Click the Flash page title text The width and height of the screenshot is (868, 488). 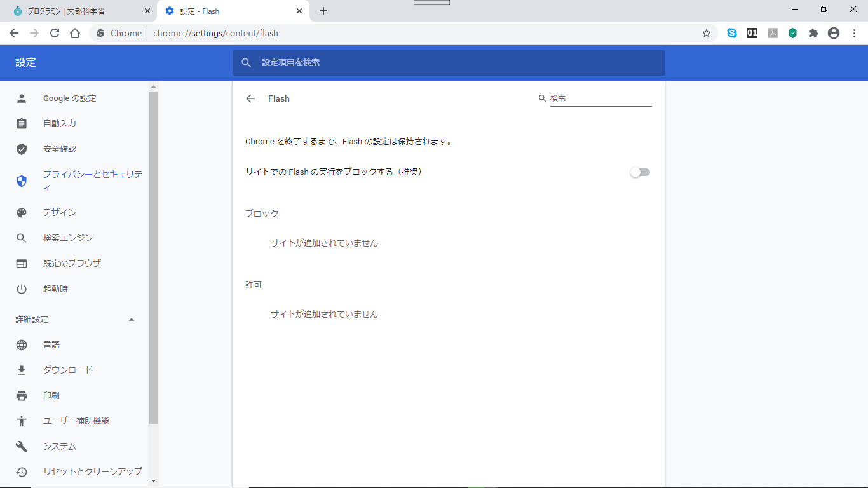279,98
